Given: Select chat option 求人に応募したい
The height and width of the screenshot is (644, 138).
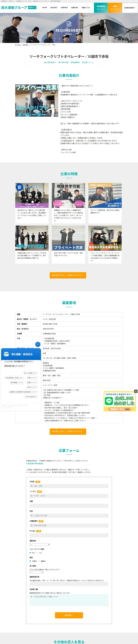Looking at the screenshot, I should (30, 373).
